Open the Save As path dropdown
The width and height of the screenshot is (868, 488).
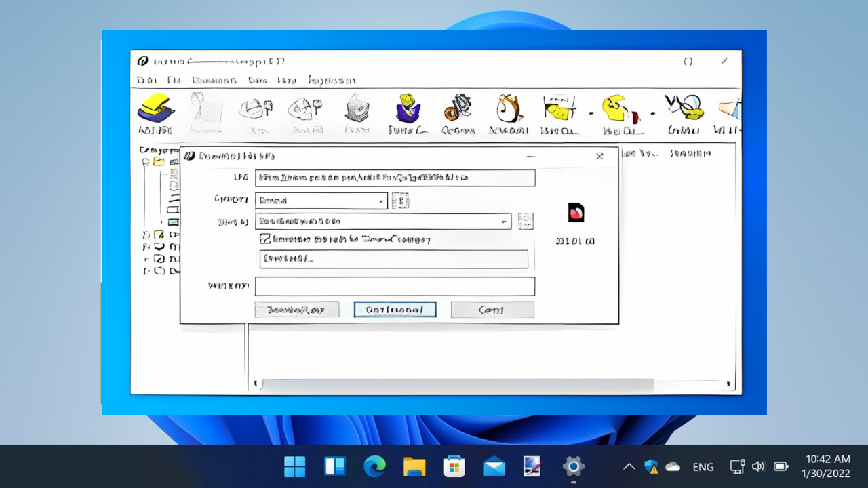pyautogui.click(x=383, y=221)
